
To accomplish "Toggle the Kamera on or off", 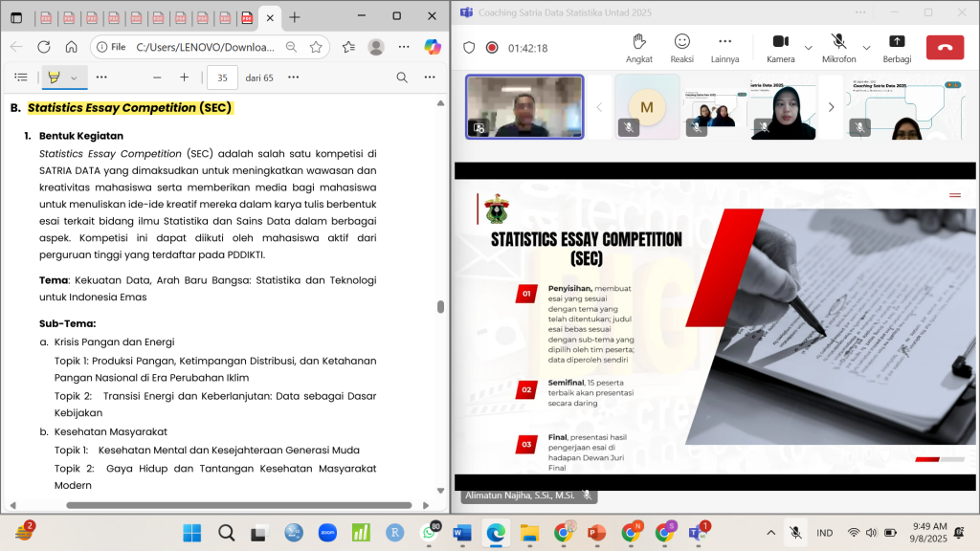I will click(x=780, y=46).
